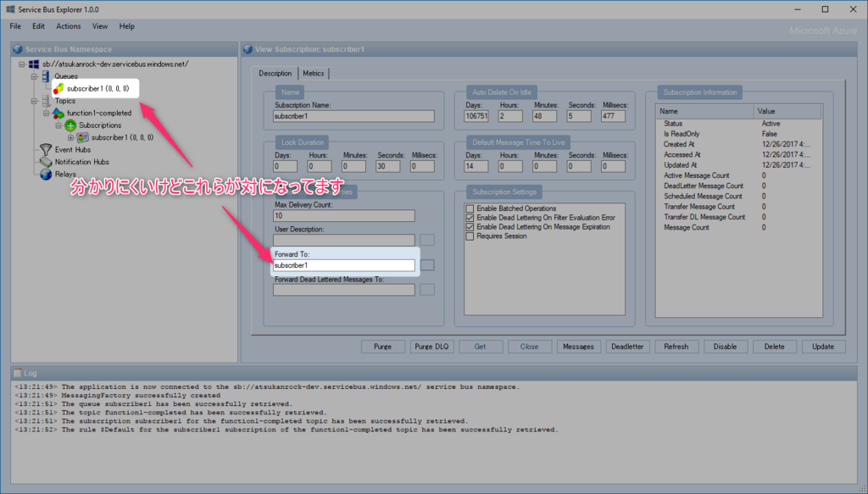868x494 pixels.
Task: Open the Help menu
Action: [x=127, y=26]
